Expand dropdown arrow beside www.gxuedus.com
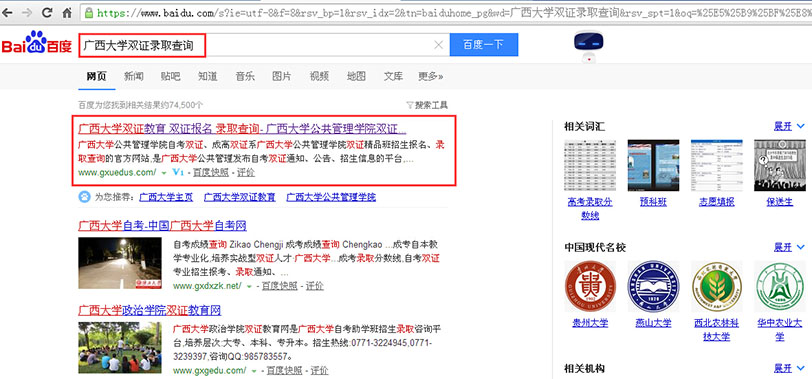The width and height of the screenshot is (812, 379). 164,172
